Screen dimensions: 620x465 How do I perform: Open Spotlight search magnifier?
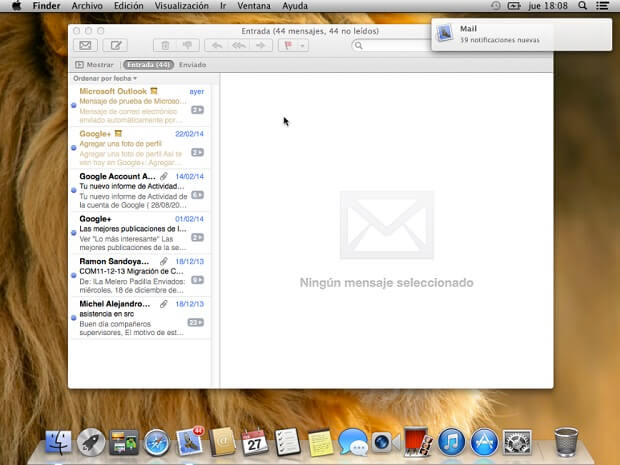pyautogui.click(x=582, y=6)
